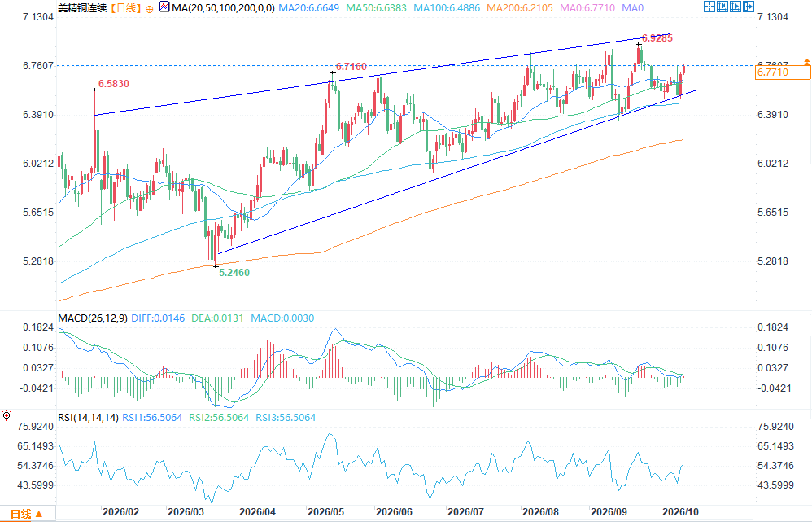Click the orange double-arrow above the 6.7710 price tag

[x=807, y=62]
